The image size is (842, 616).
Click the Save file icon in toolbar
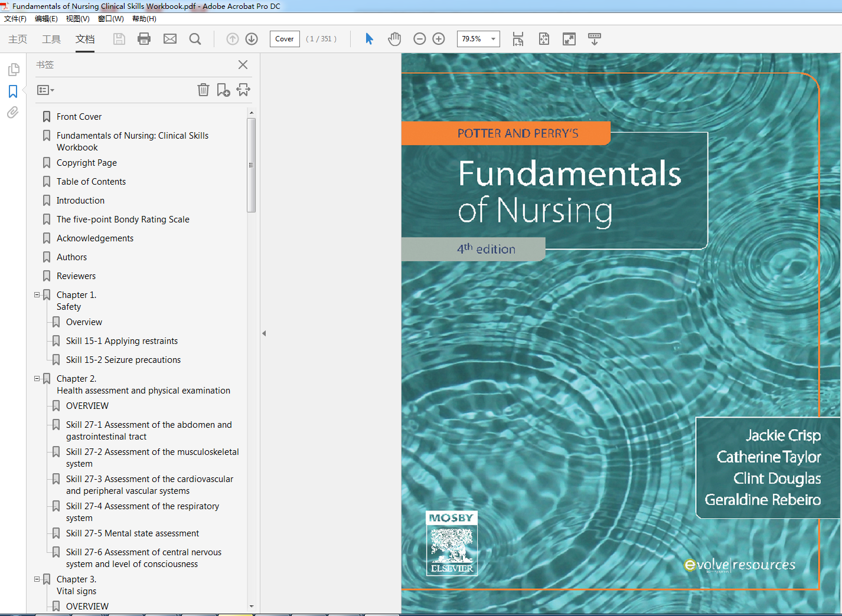click(x=119, y=39)
